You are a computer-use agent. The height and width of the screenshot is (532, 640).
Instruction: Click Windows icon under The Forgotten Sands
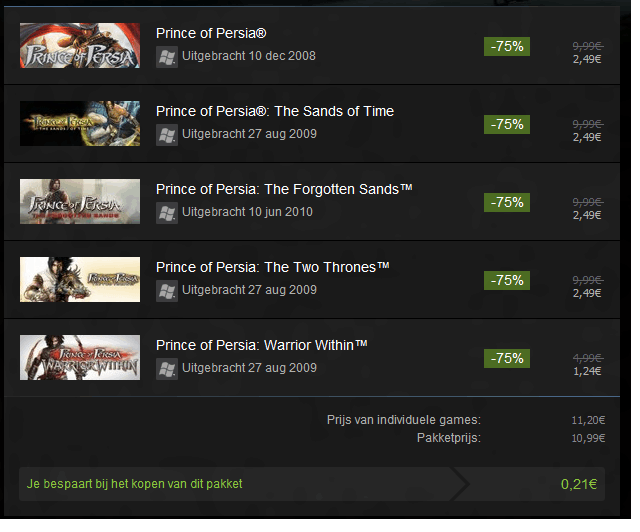167,212
